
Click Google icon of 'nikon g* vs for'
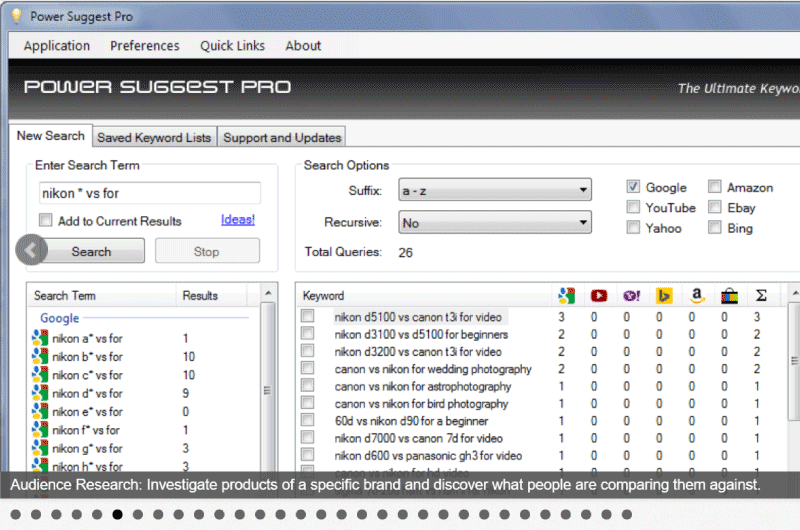(x=40, y=448)
